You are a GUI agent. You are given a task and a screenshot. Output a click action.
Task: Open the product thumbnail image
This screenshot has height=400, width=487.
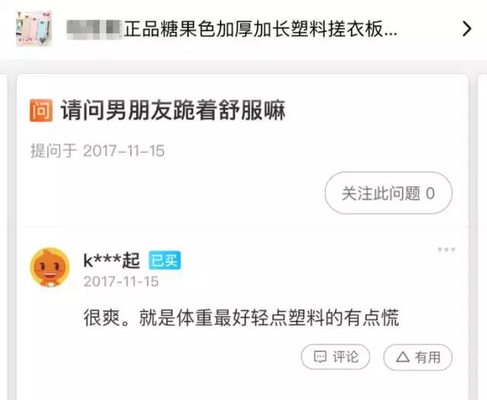(34, 29)
